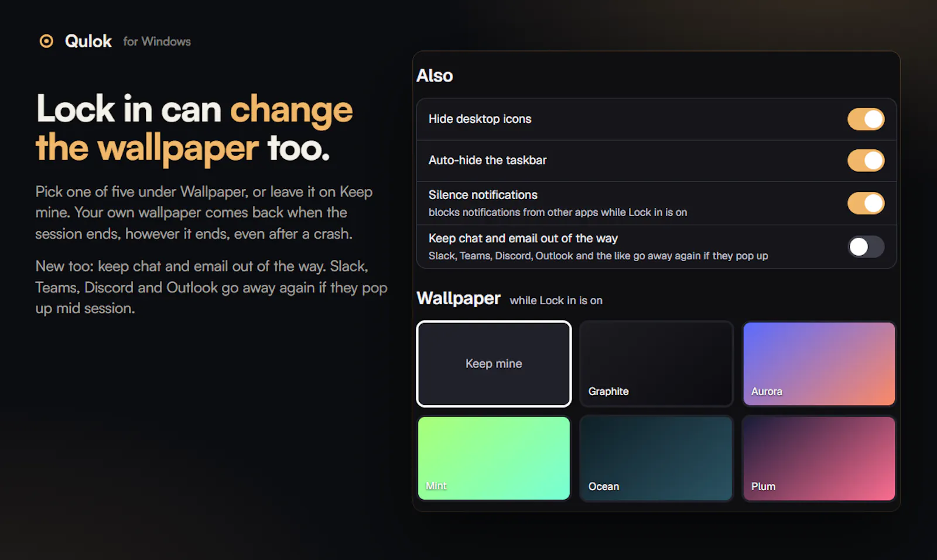Click the Qulok target logo icon
Viewport: 937px width, 560px height.
pyautogui.click(x=46, y=41)
